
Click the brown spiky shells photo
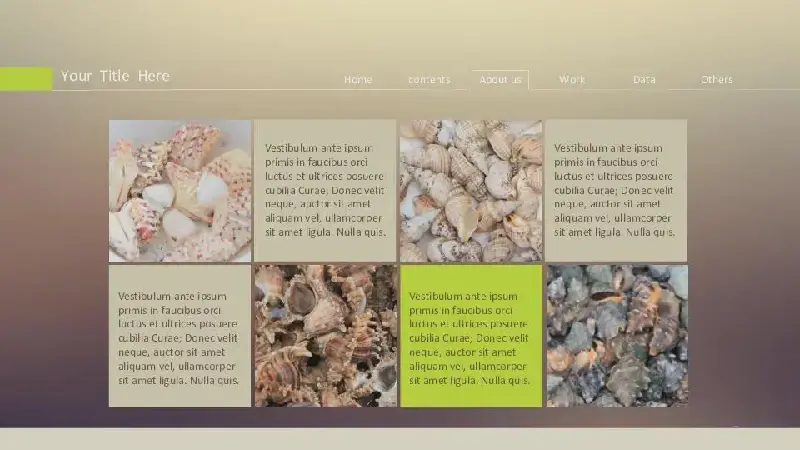(x=325, y=336)
